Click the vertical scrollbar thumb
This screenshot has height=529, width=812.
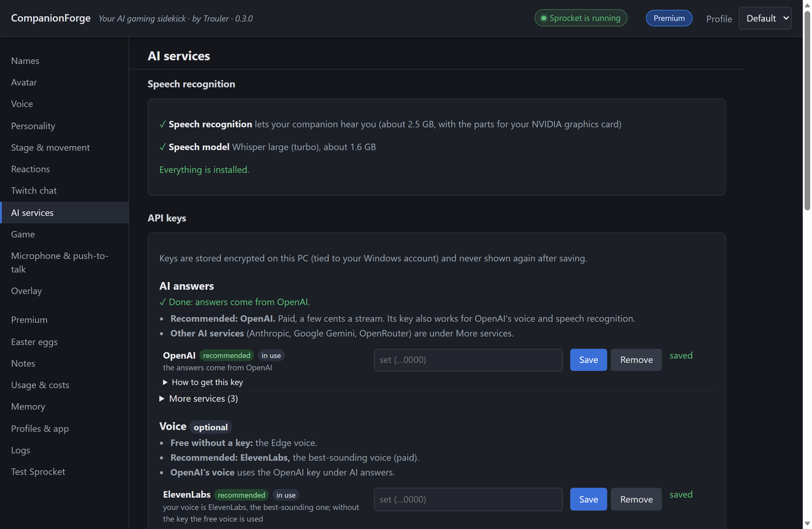[807, 111]
